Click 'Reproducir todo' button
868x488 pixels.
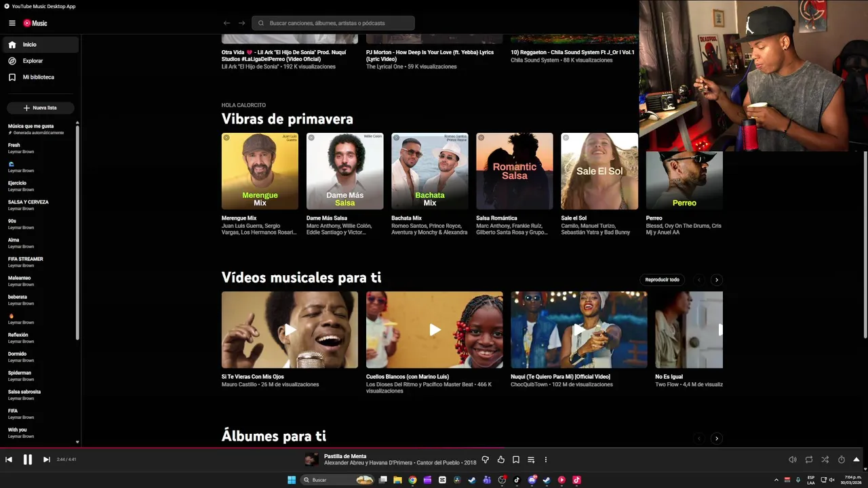[662, 280]
